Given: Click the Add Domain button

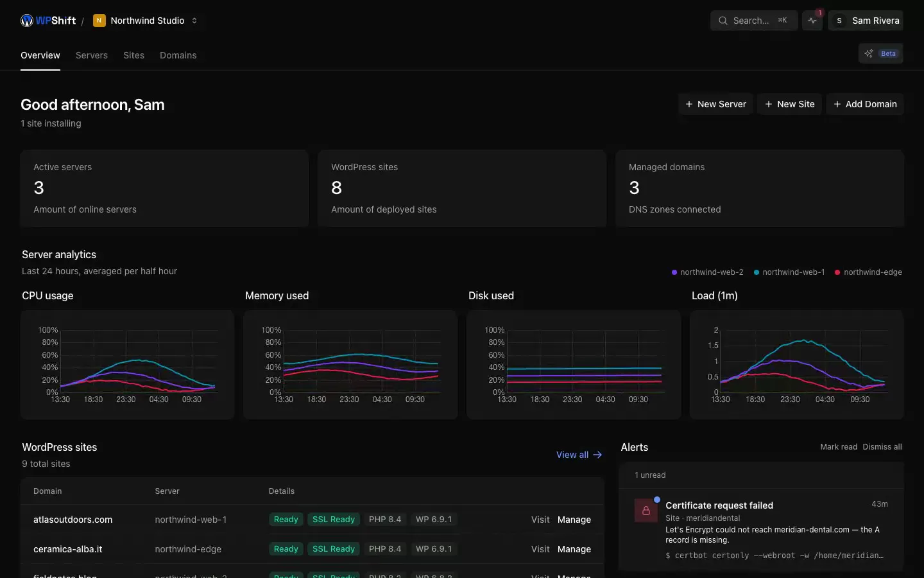Looking at the screenshot, I should (x=864, y=104).
